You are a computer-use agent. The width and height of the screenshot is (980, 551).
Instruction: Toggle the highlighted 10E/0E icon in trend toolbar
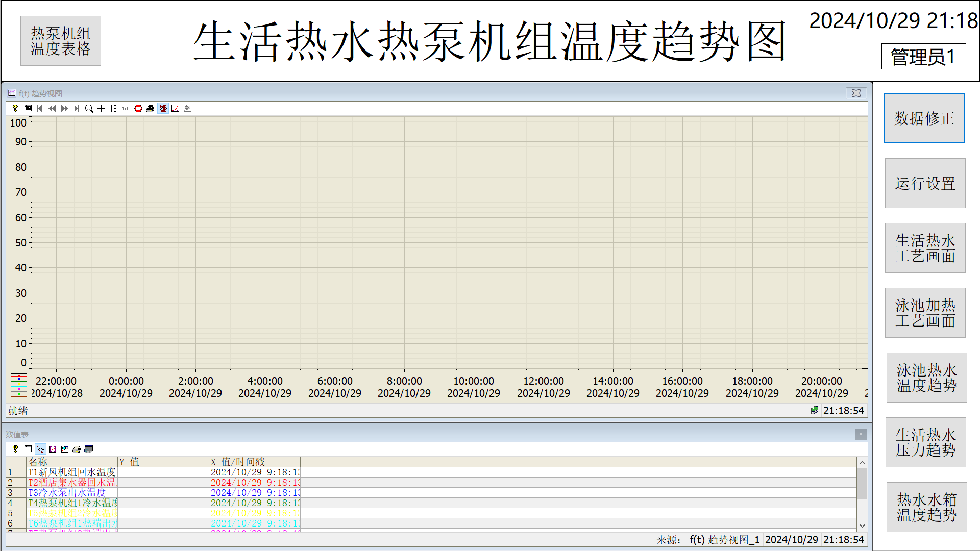tap(163, 109)
